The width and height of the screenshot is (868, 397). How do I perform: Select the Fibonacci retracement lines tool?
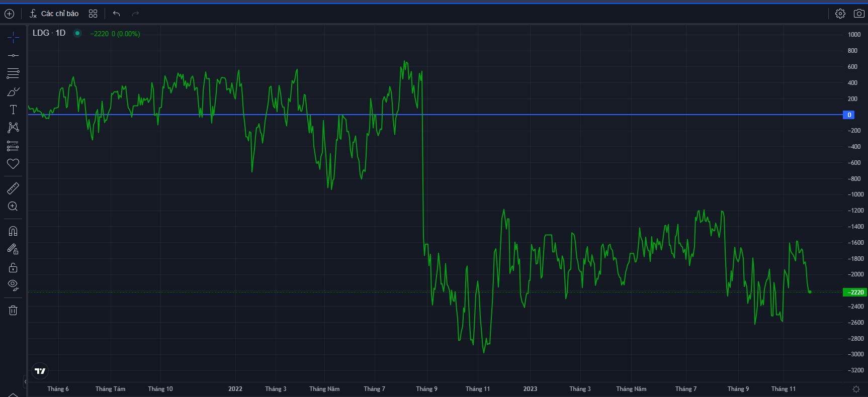pyautogui.click(x=13, y=73)
